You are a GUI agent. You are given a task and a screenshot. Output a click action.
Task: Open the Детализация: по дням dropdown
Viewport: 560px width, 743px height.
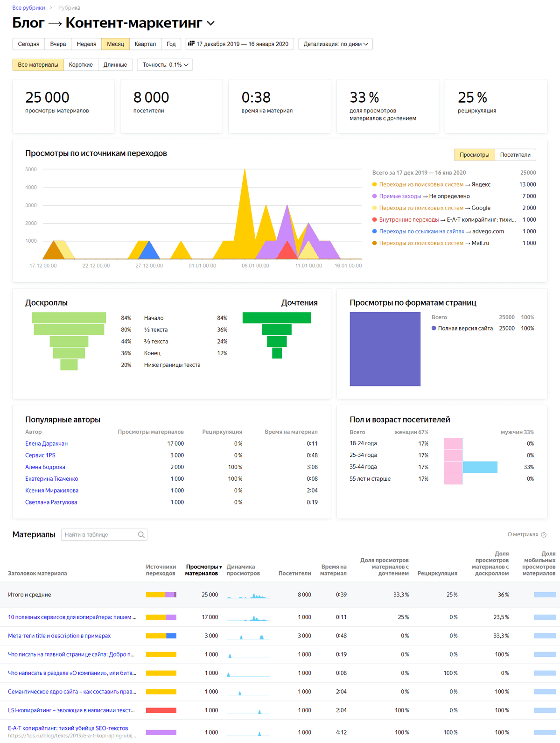pos(336,44)
